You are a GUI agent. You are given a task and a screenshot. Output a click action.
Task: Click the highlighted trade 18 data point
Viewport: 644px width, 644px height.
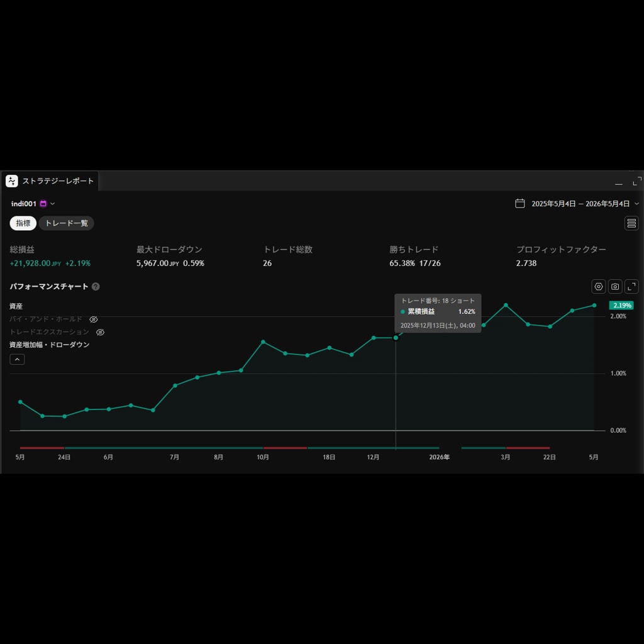click(x=396, y=338)
